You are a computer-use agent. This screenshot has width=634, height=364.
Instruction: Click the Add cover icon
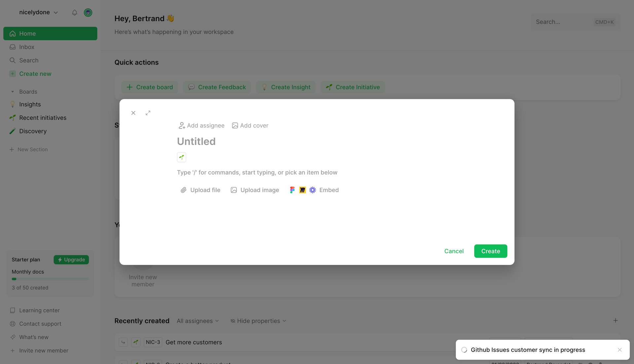point(235,125)
